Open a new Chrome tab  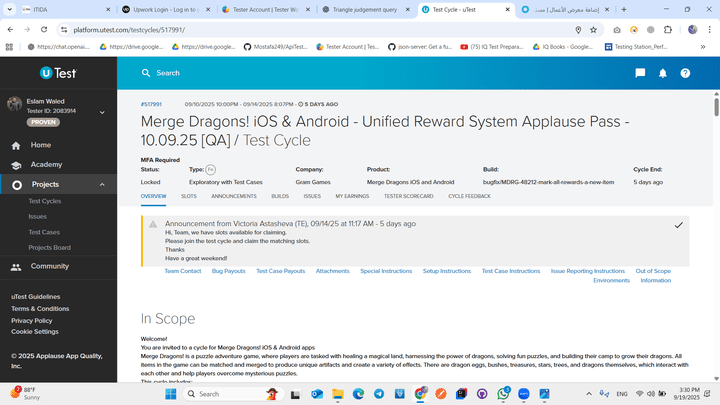(x=624, y=9)
